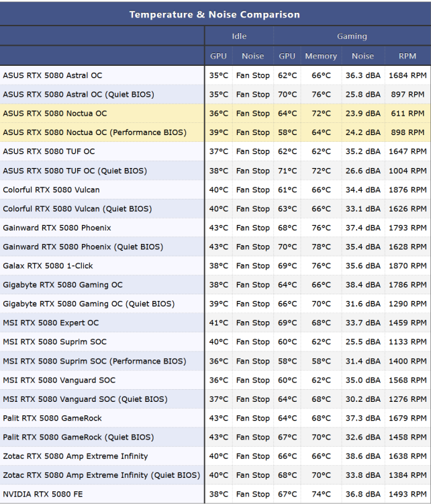Viewport: 431px width, 504px height.
Task: Click the ASUS RTX 5080 Astral OC row label
Action: coord(52,75)
